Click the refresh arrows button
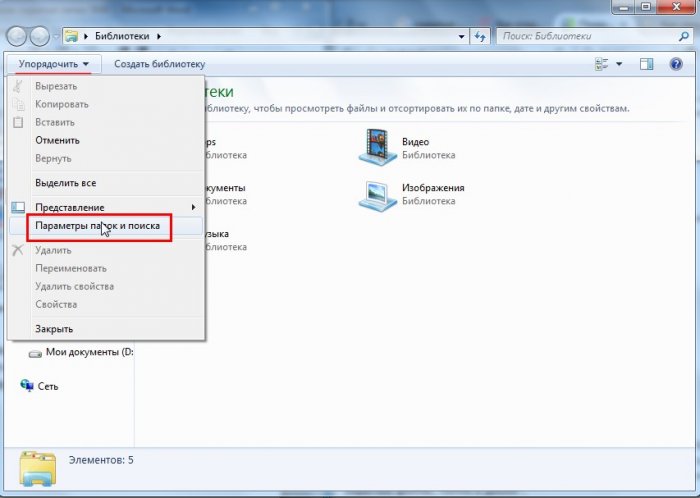 click(x=480, y=37)
